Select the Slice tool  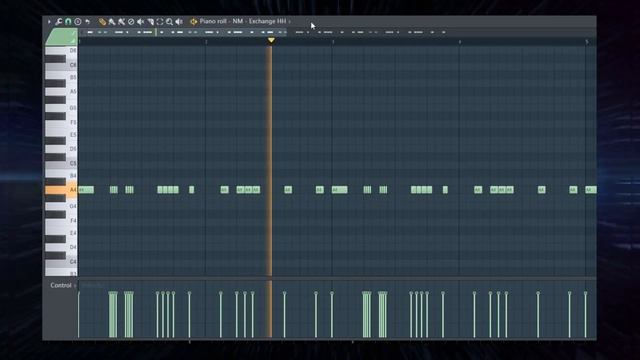(x=150, y=22)
